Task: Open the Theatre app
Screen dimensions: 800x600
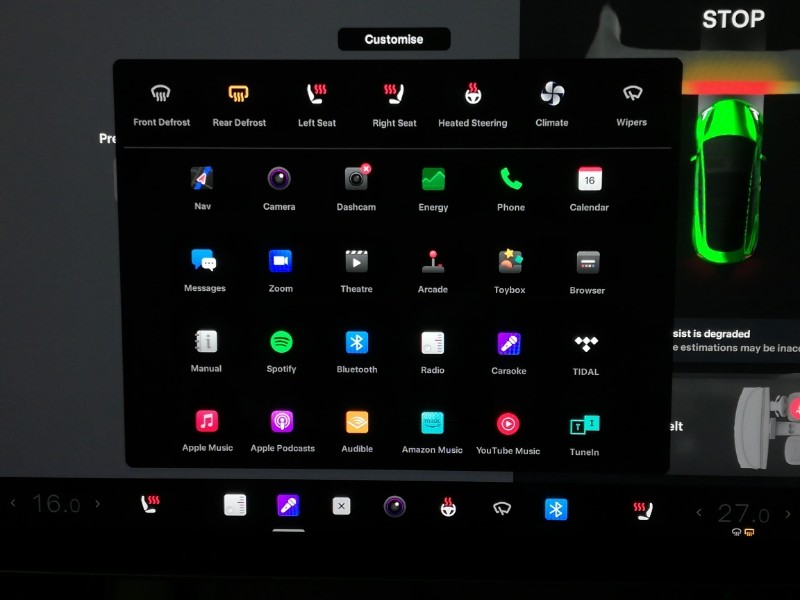Action: (356, 262)
